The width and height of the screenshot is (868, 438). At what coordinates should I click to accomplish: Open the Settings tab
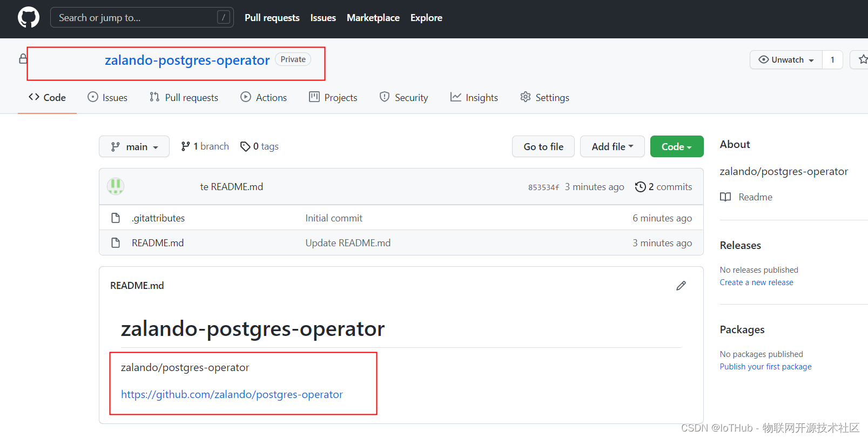tap(544, 97)
